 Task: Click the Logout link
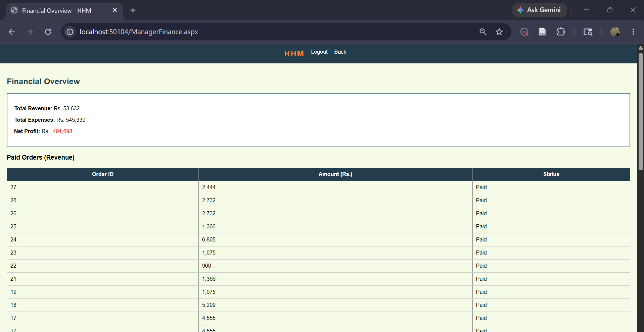319,52
